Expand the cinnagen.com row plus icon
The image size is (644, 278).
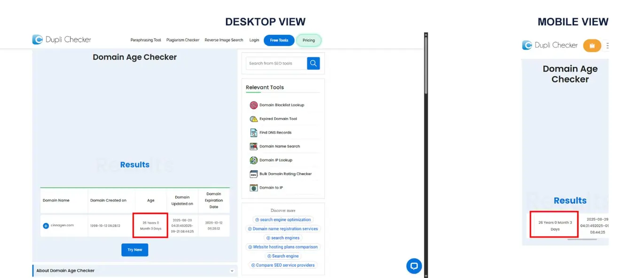click(x=46, y=226)
